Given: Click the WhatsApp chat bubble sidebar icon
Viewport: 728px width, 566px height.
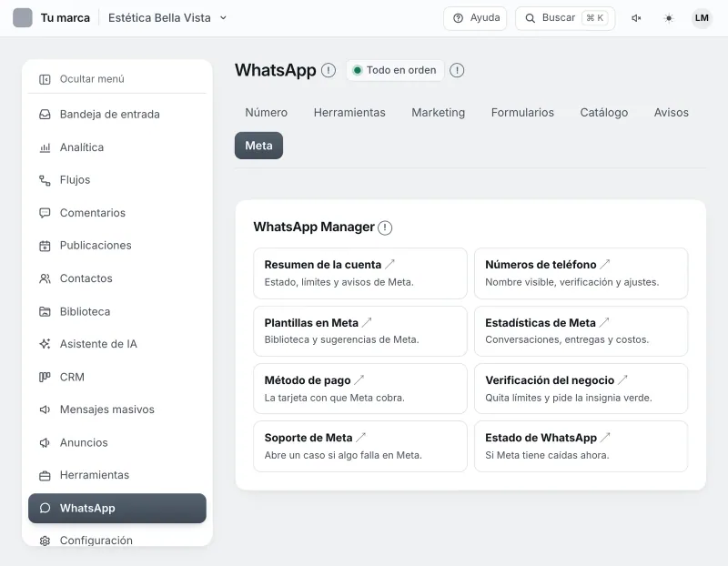Looking at the screenshot, I should point(45,509).
